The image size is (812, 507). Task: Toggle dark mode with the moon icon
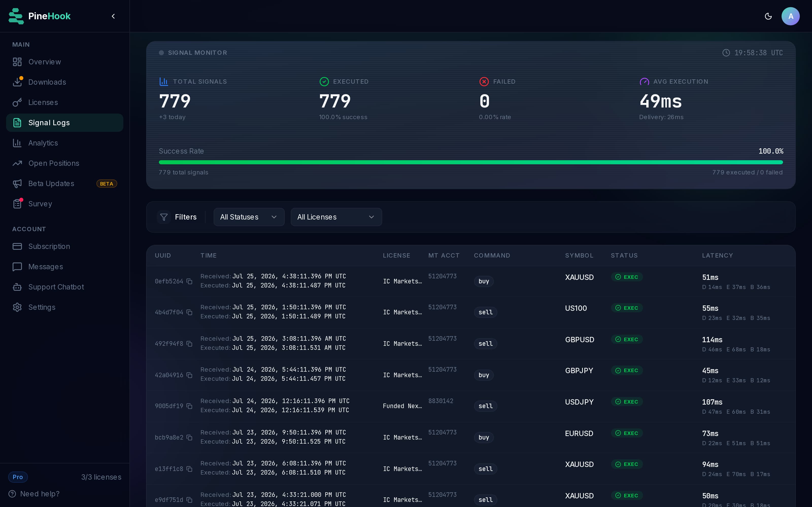[x=768, y=16]
